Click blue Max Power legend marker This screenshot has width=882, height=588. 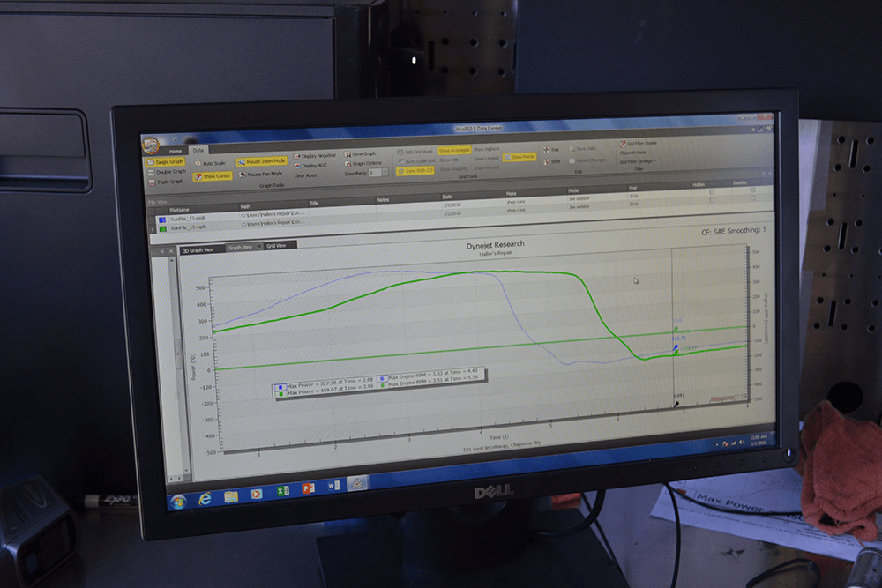pos(280,388)
